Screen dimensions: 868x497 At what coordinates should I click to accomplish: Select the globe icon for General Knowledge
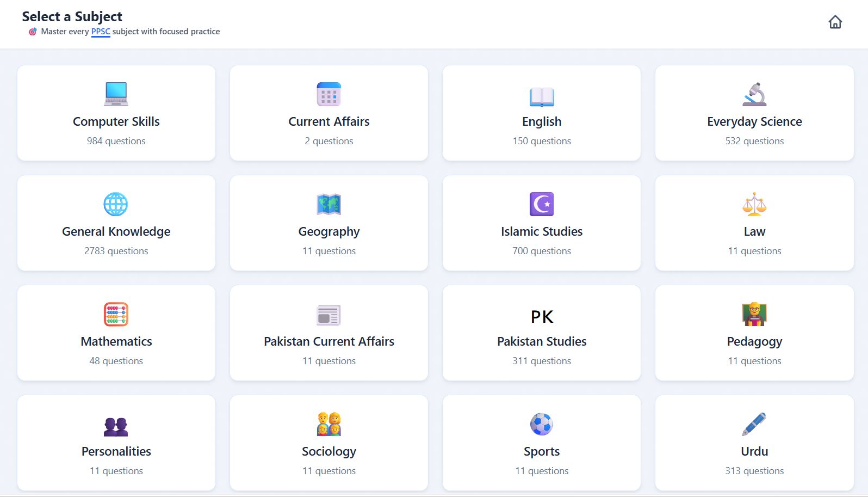[x=116, y=204]
